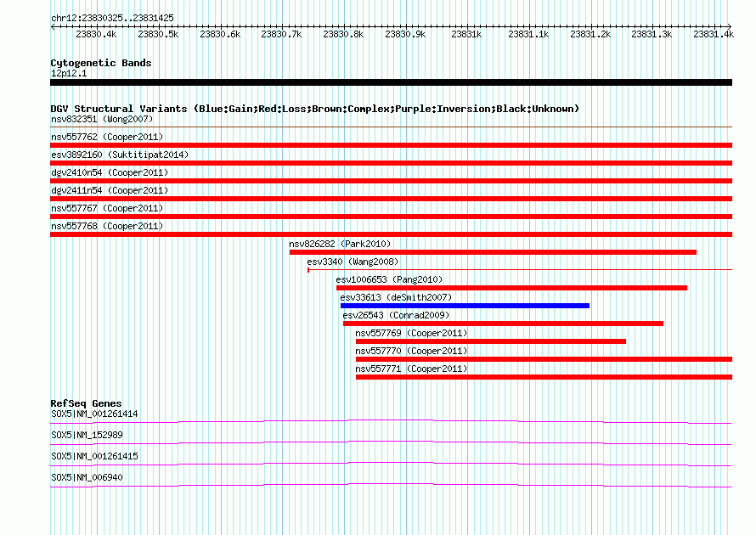
Task: Click the magenta intron line of SOX5|NM_152989
Action: (391, 442)
